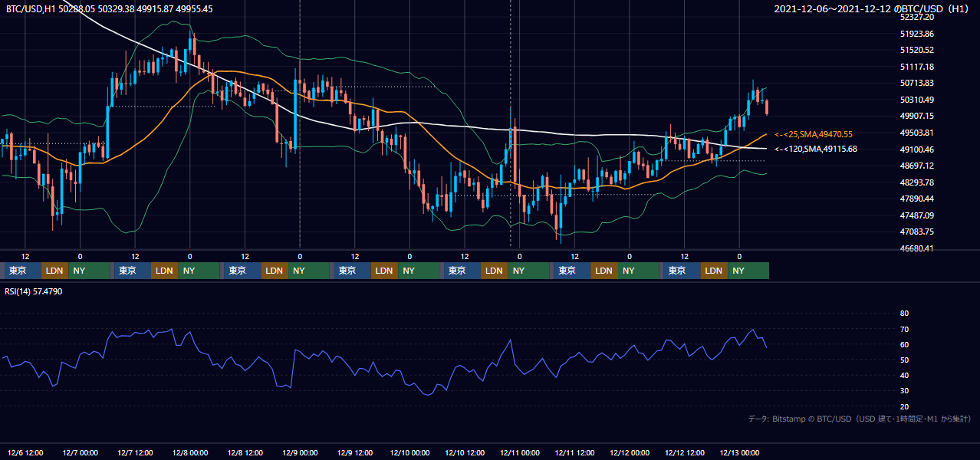
Task: Click the 12/13 00:00 time axis label
Action: pyautogui.click(x=739, y=452)
